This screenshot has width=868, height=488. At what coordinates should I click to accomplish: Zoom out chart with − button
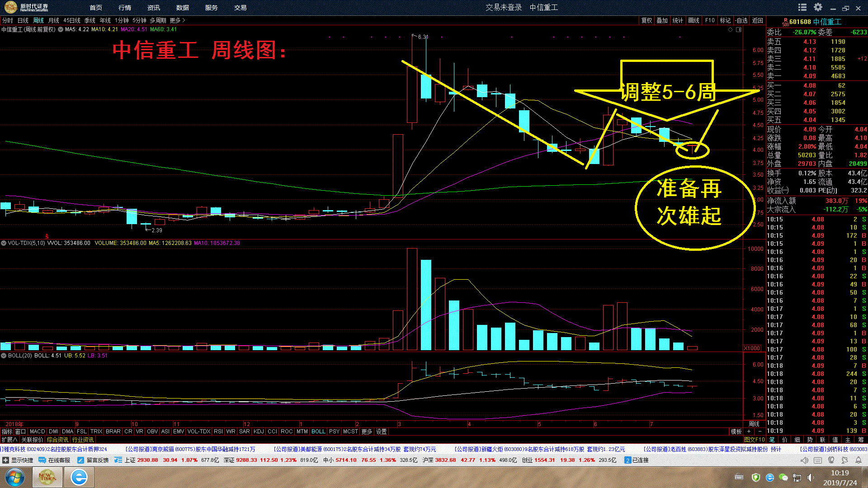[x=759, y=432]
